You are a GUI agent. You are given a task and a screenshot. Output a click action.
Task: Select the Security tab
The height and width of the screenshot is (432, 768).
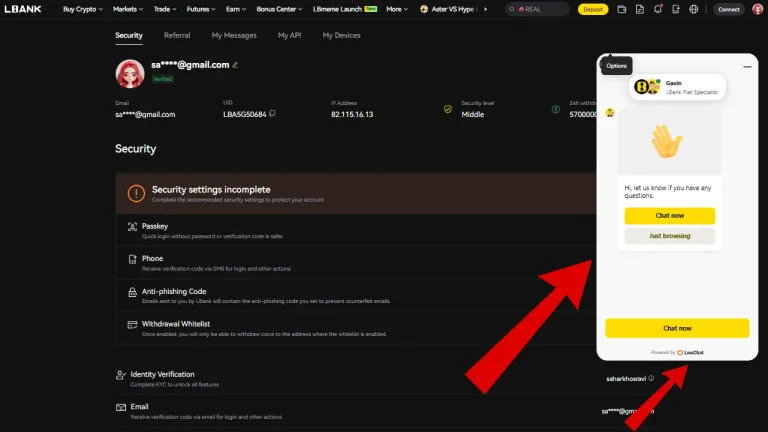pyautogui.click(x=129, y=35)
